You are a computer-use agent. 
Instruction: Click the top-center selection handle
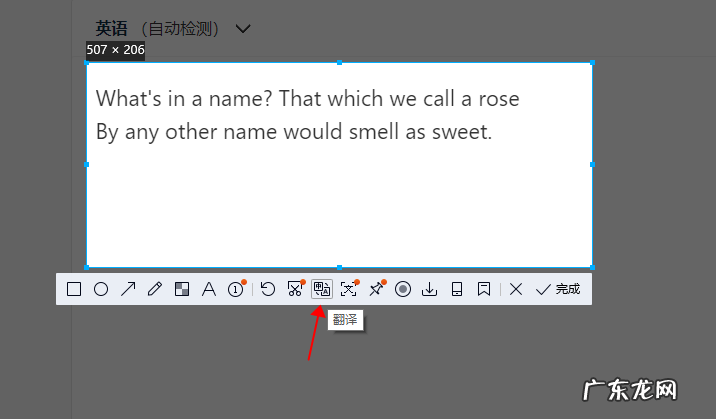[x=339, y=63]
